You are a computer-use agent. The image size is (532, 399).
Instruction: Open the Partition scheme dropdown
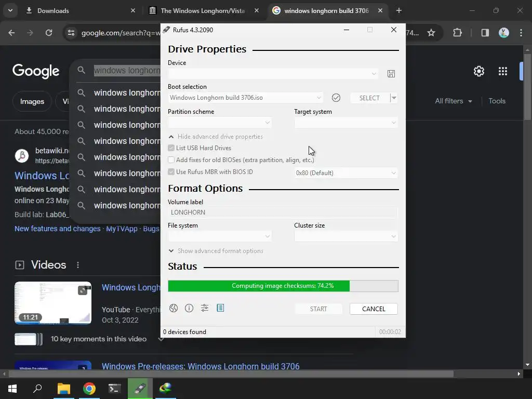pos(220,123)
